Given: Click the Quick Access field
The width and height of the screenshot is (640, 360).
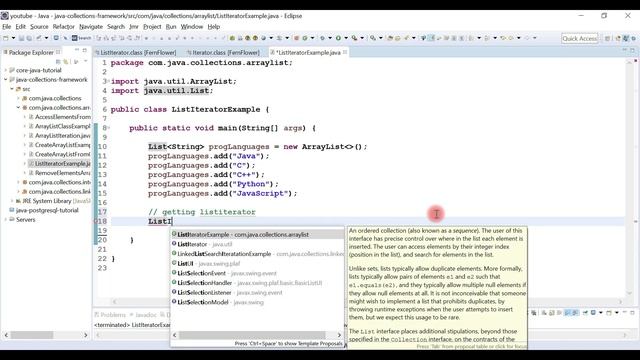Looking at the screenshot, I should [580, 38].
